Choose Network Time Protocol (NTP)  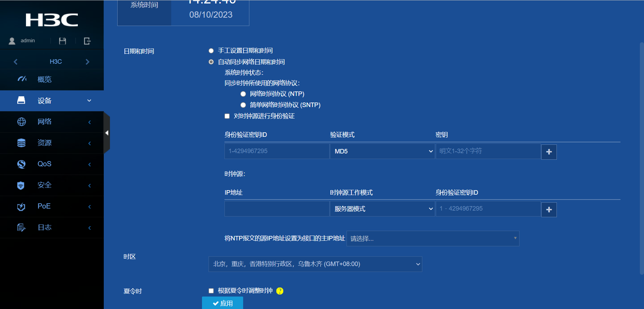(243, 94)
